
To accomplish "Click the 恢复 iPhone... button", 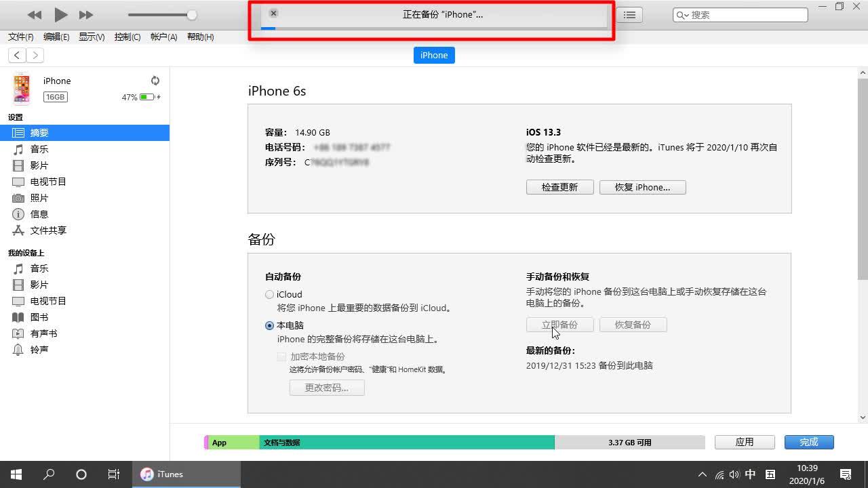I will (x=643, y=187).
